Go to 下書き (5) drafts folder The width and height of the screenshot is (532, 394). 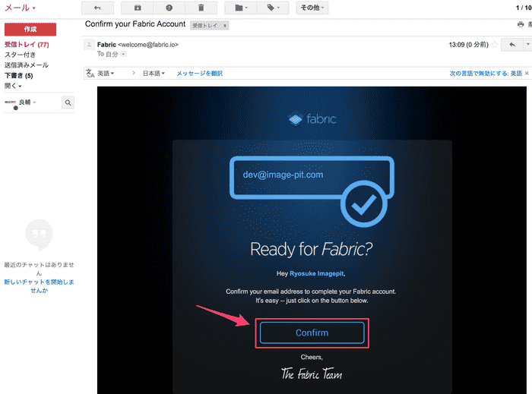pyautogui.click(x=19, y=75)
